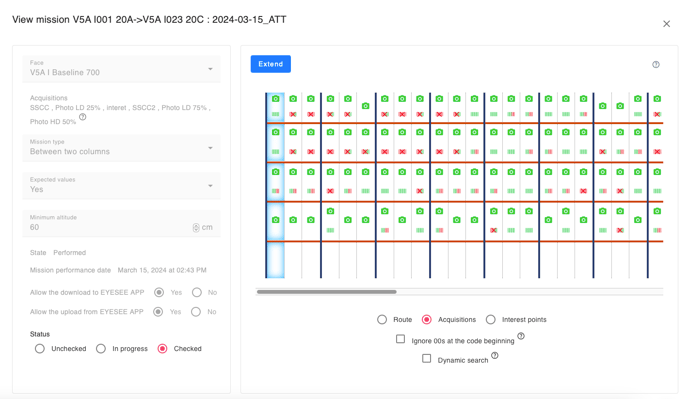Click the help icon above the grid

(656, 65)
